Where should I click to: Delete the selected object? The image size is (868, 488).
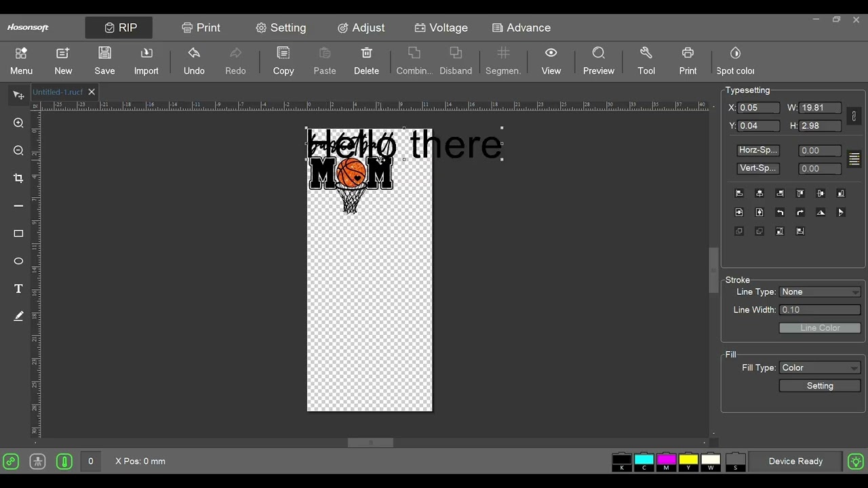366,60
